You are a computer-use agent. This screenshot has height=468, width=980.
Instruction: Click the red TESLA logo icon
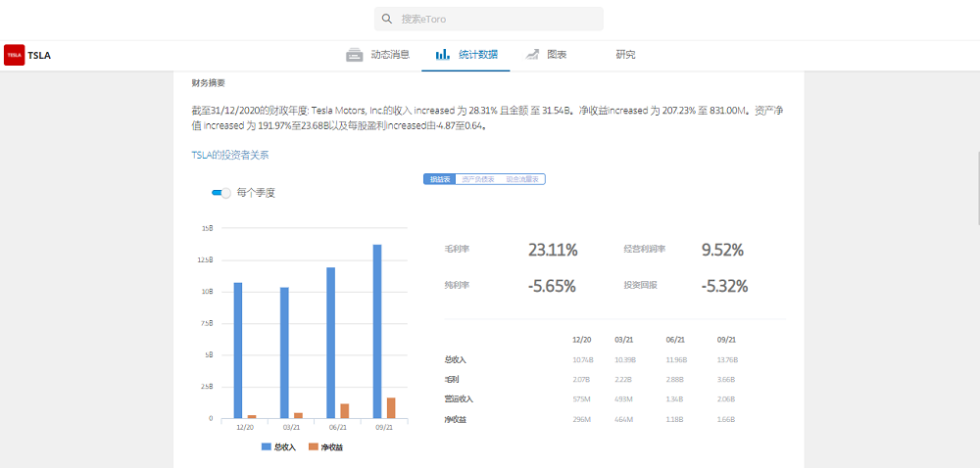[15, 55]
